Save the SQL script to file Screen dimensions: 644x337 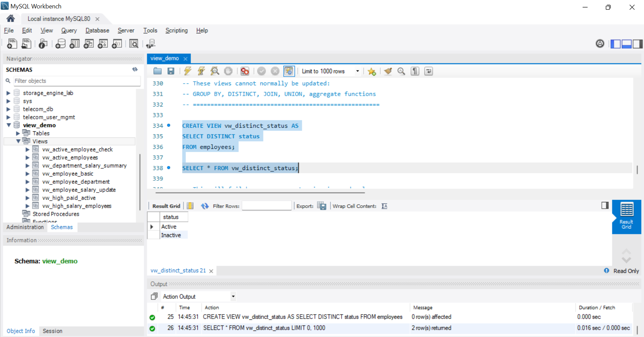point(171,71)
